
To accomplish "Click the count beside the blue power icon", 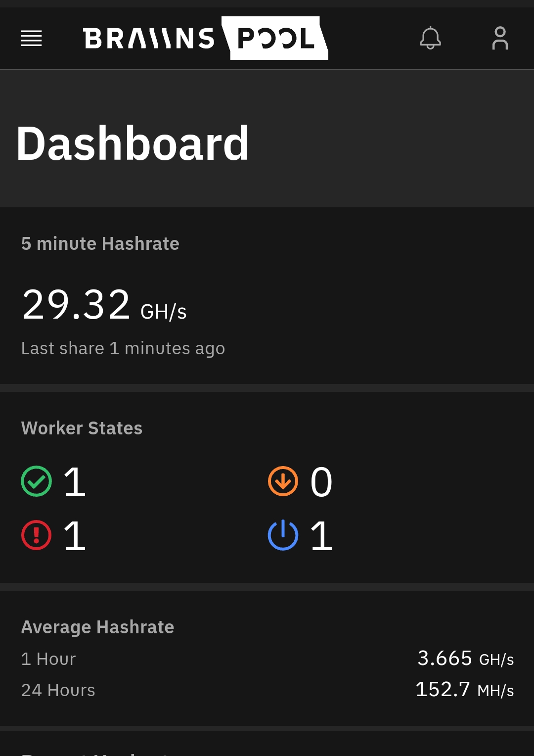I will click(x=321, y=536).
